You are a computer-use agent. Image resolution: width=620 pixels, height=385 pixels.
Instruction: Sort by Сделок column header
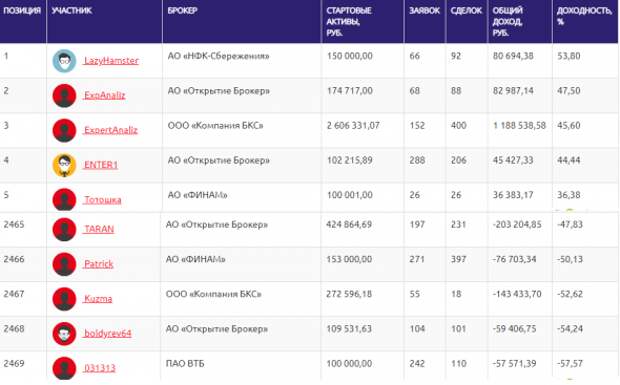point(466,11)
